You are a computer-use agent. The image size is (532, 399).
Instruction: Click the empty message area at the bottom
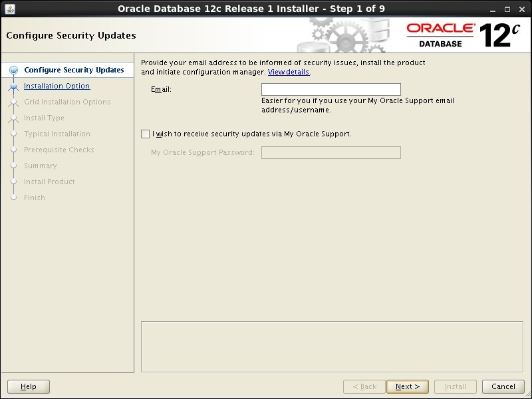tap(332, 346)
